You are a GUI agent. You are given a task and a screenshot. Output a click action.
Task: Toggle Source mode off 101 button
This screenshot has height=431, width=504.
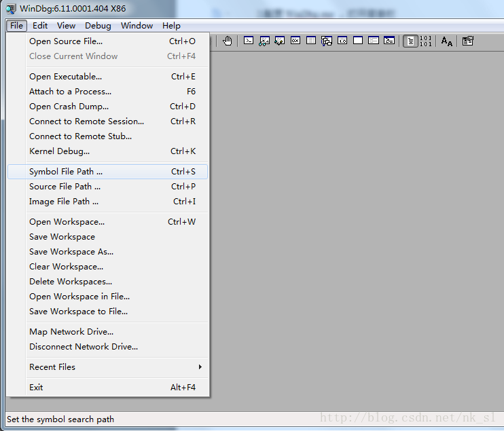pyautogui.click(x=426, y=41)
